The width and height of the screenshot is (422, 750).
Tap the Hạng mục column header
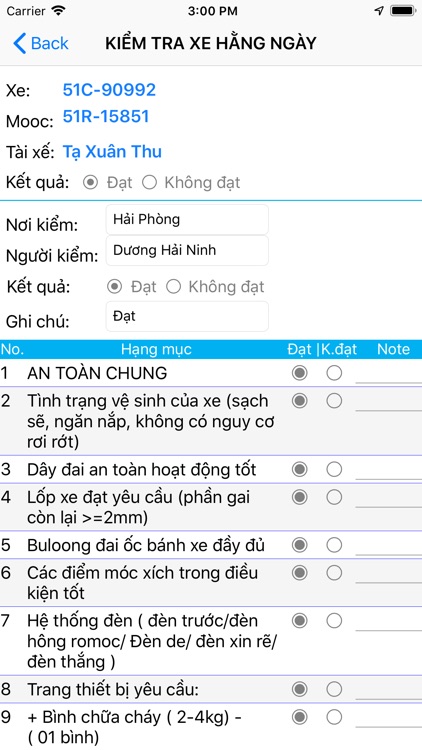click(x=156, y=349)
